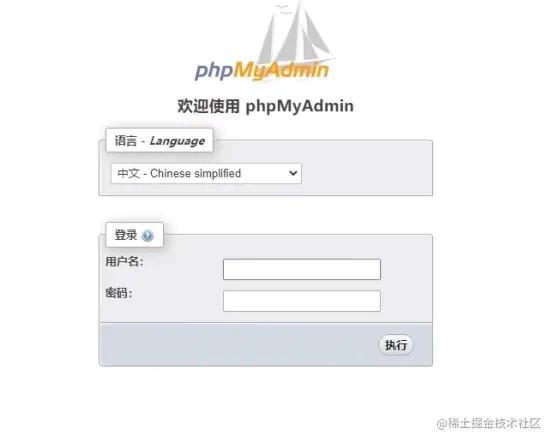Viewport: 554px width, 443px height.
Task: Click the 欢迎使用 phpMyAdmin heading
Action: [x=265, y=106]
